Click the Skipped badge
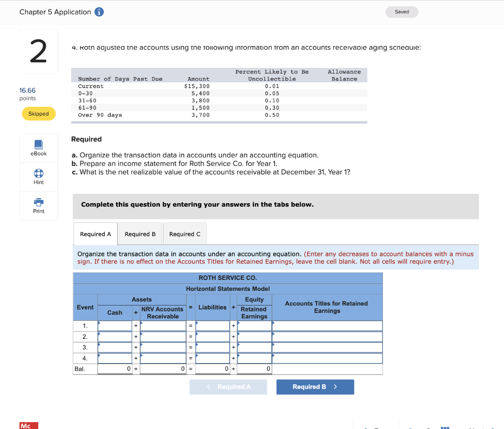 click(38, 113)
